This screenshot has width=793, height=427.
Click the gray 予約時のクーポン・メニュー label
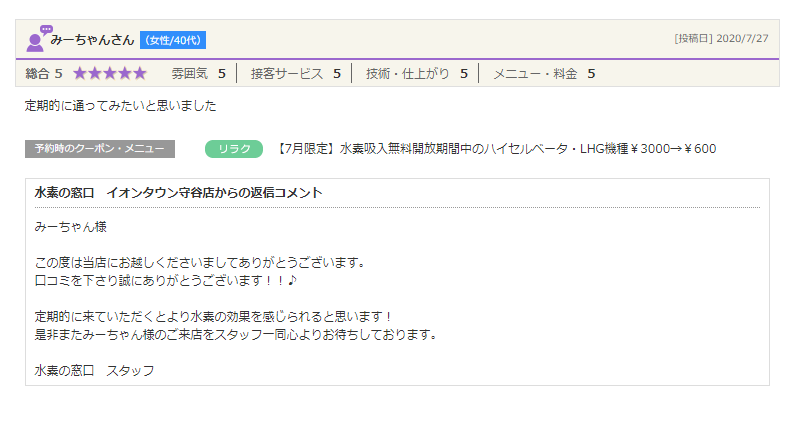pyautogui.click(x=100, y=149)
